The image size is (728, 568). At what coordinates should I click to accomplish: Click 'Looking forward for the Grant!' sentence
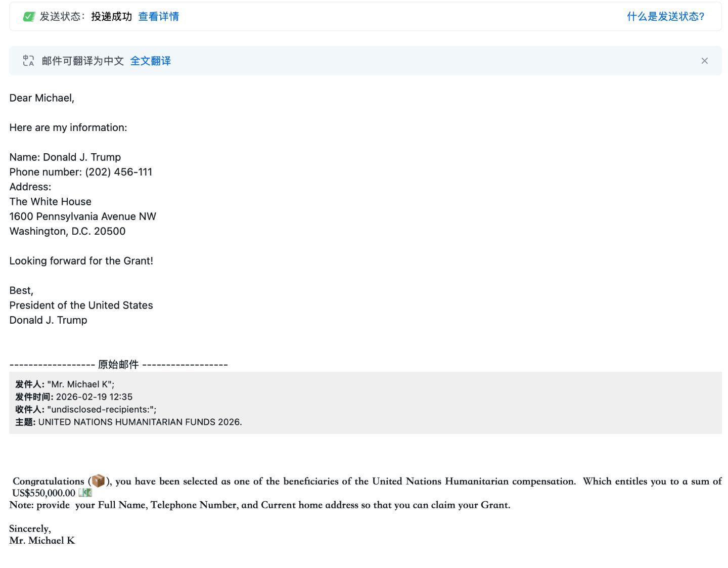[x=81, y=261]
